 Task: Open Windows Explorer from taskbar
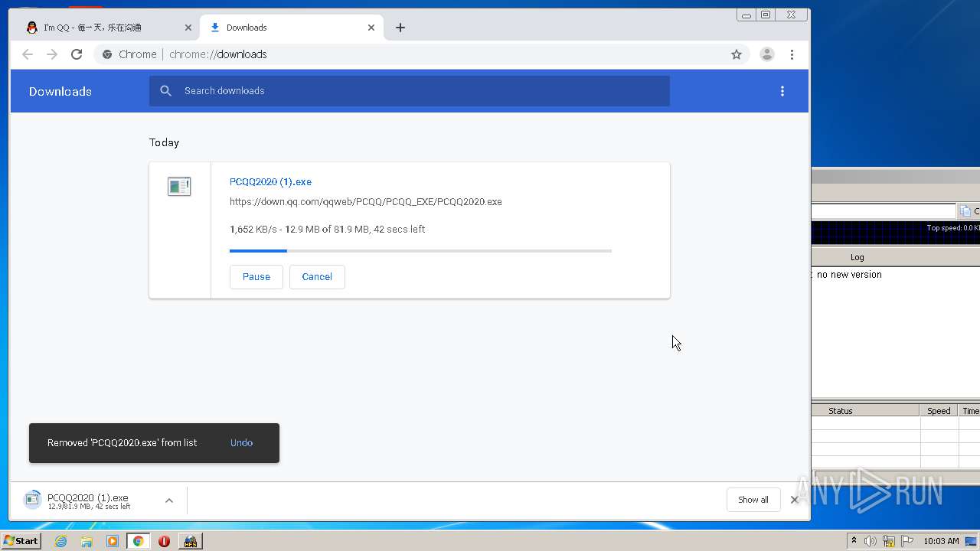tap(87, 541)
